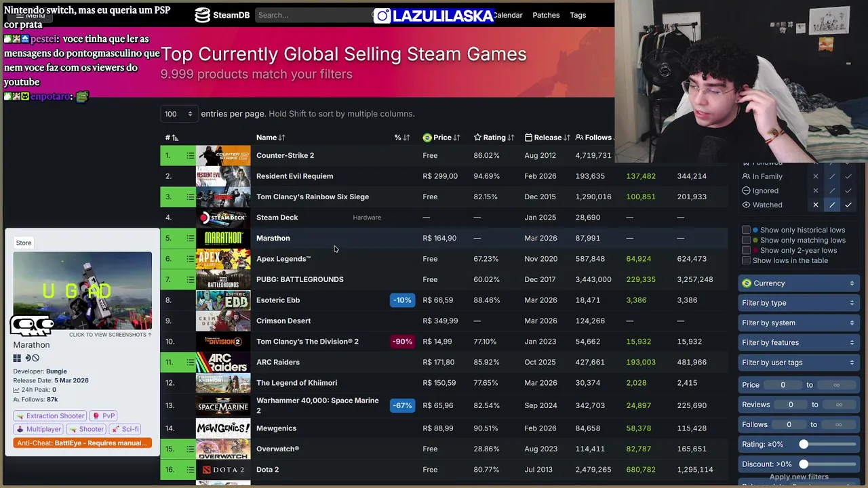The width and height of the screenshot is (868, 488).
Task: Adjust the Discount slider handle
Action: pyautogui.click(x=804, y=464)
